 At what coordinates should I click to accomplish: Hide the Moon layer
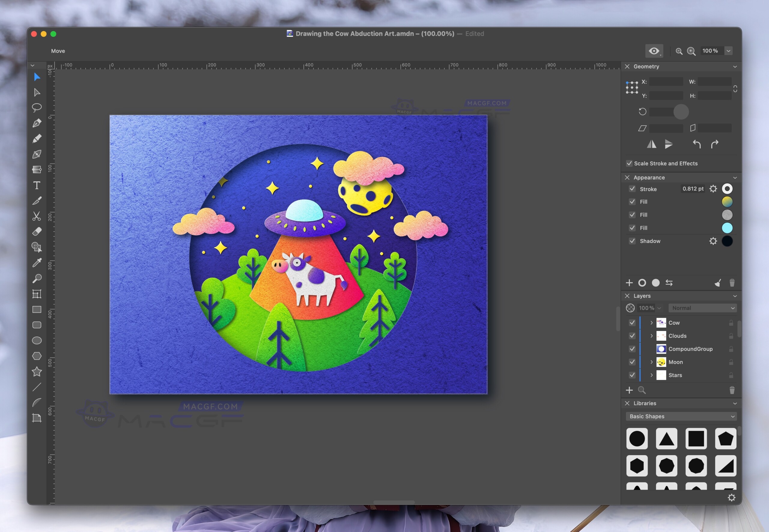click(x=632, y=362)
